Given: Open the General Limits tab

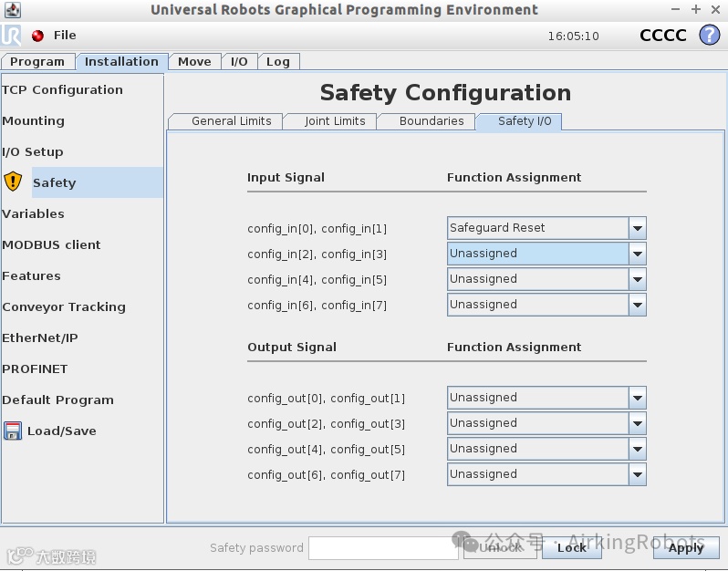Looking at the screenshot, I should pos(231,121).
